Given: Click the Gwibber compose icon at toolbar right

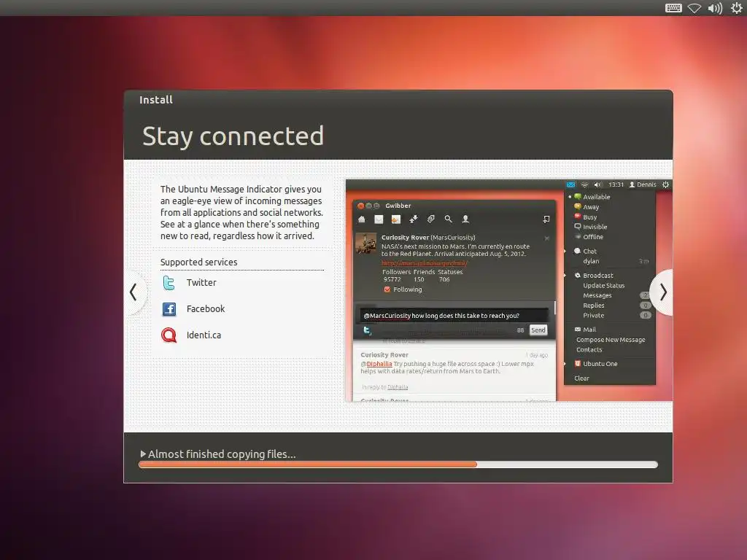Looking at the screenshot, I should pyautogui.click(x=546, y=219).
